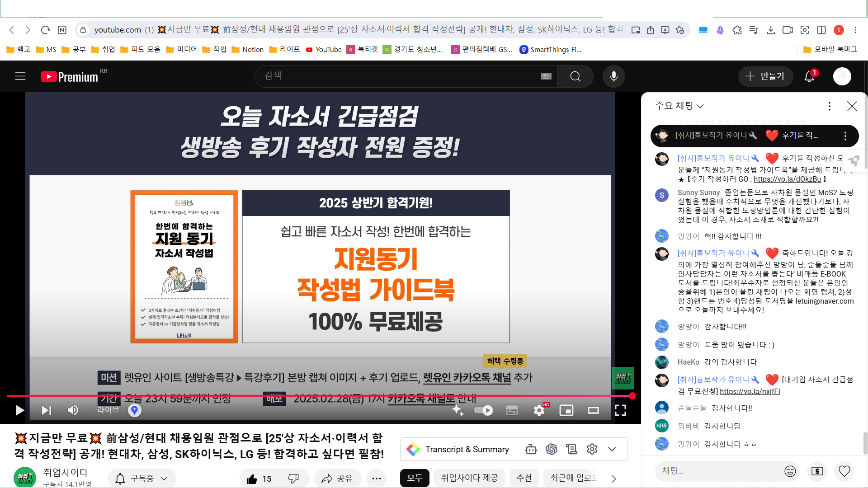Screen dimensions: 868x488
Task: Go to YouTube Premium home logo
Action: coord(69,76)
